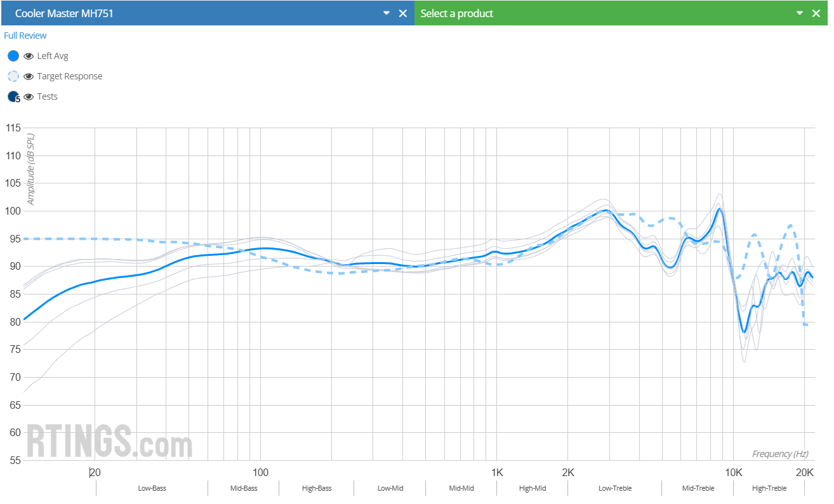
Task: Click the Mid-Treble frequency band label
Action: tap(698, 488)
